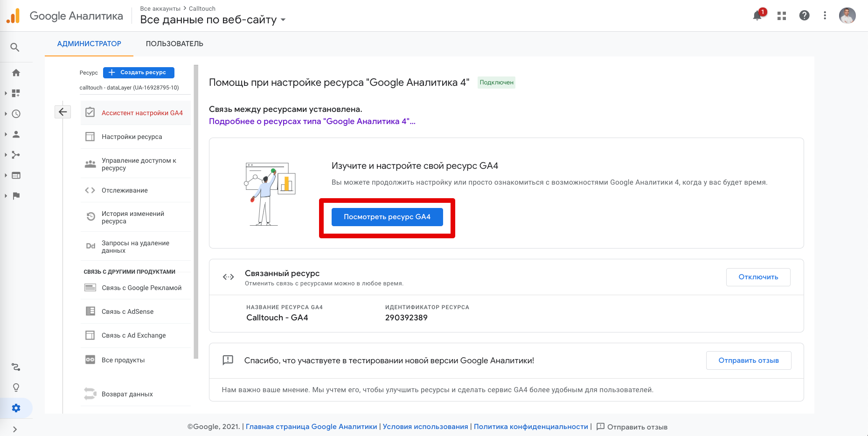Go to the Home icon in the sidebar
This screenshot has width=868, height=436.
coord(15,73)
